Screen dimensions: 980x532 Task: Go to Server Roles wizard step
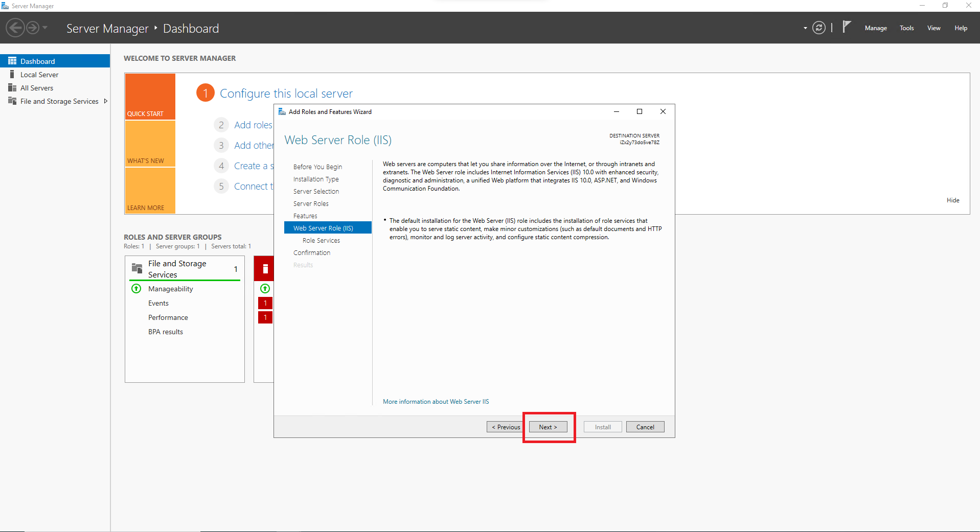311,204
